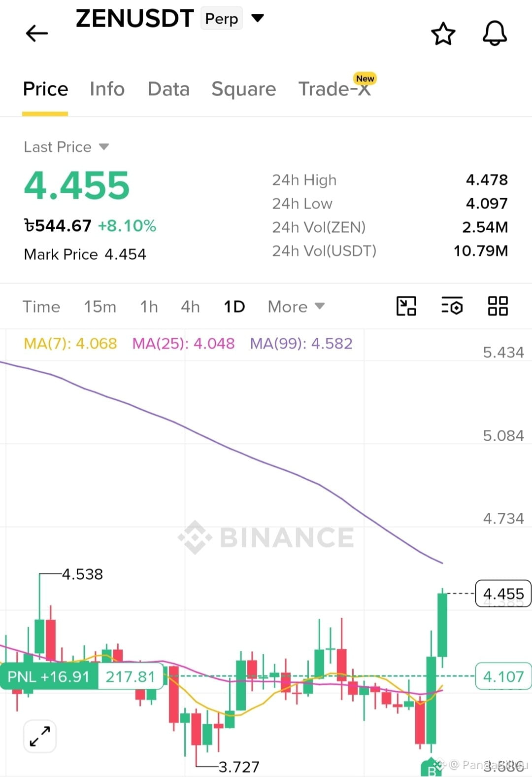The width and height of the screenshot is (532, 777).
Task: Tap the ৳544.67 converted price
Action: (x=58, y=226)
